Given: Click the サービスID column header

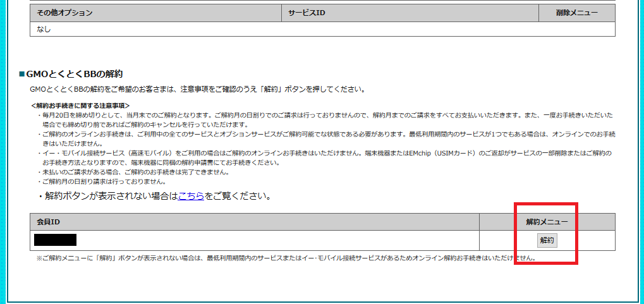Looking at the screenshot, I should coord(410,13).
